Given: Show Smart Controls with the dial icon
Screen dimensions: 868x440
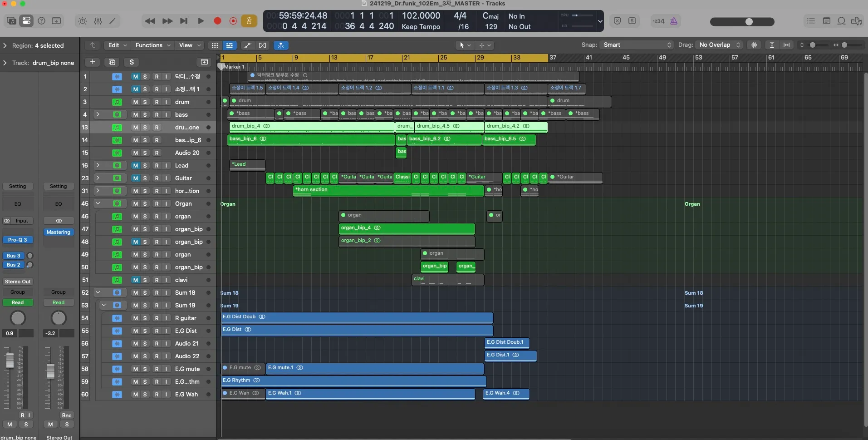Looking at the screenshot, I should [x=82, y=21].
